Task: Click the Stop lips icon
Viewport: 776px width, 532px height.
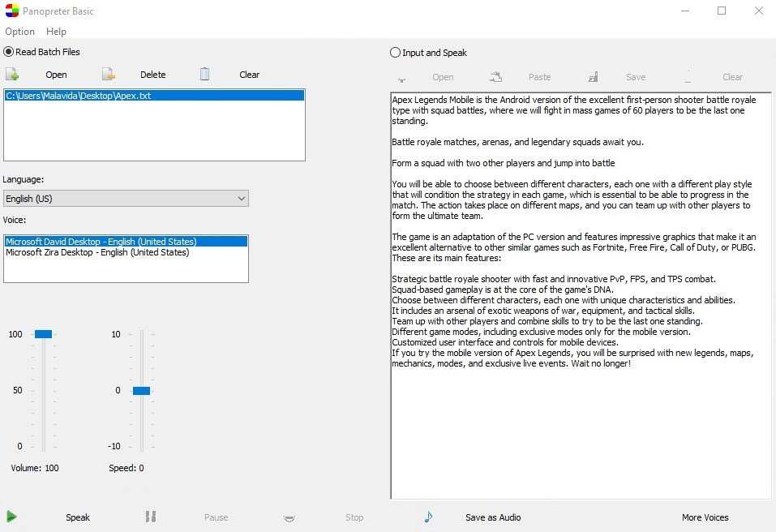Action: tap(289, 518)
